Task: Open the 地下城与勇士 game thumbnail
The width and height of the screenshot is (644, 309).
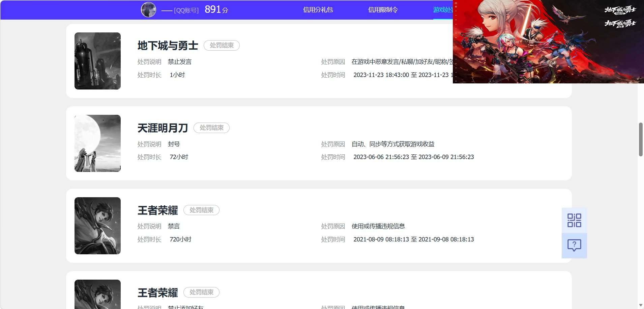Action: point(97,61)
